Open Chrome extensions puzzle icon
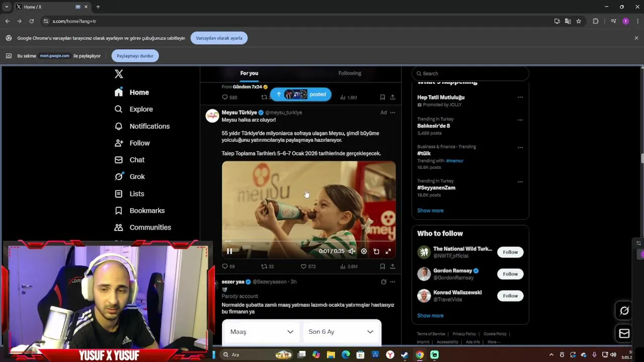Viewport: 644px width, 362px height. click(596, 21)
